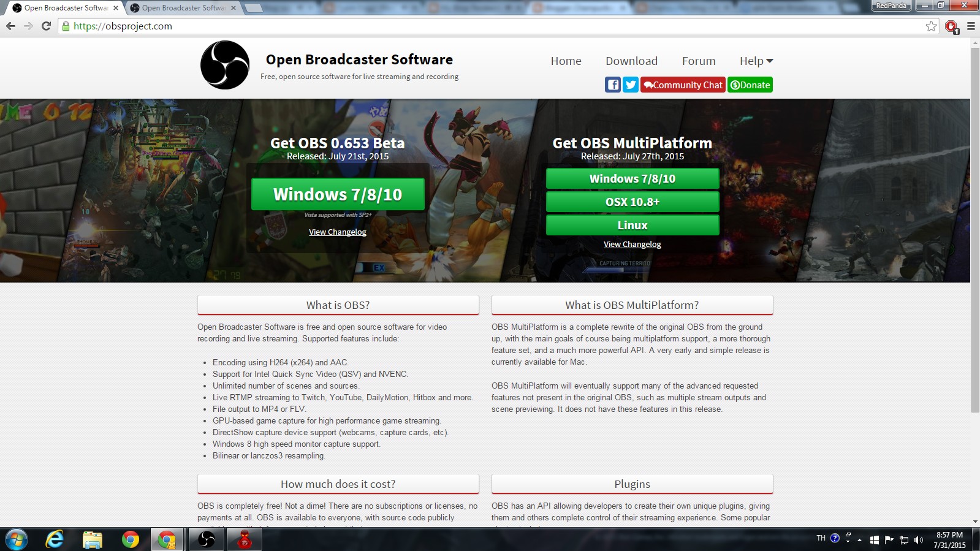Download OBS 0.653 Beta for Windows 7/8/10
This screenshot has height=551, width=980.
338,194
